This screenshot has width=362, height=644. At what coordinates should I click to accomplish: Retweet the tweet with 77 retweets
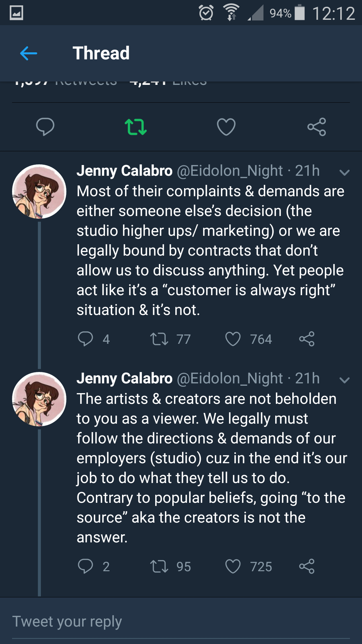[x=159, y=339]
